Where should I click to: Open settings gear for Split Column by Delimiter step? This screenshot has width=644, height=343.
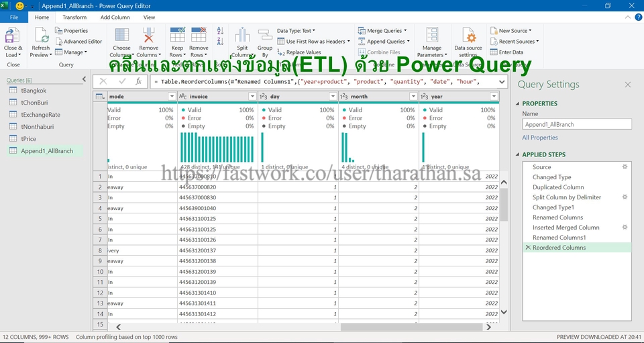(625, 197)
